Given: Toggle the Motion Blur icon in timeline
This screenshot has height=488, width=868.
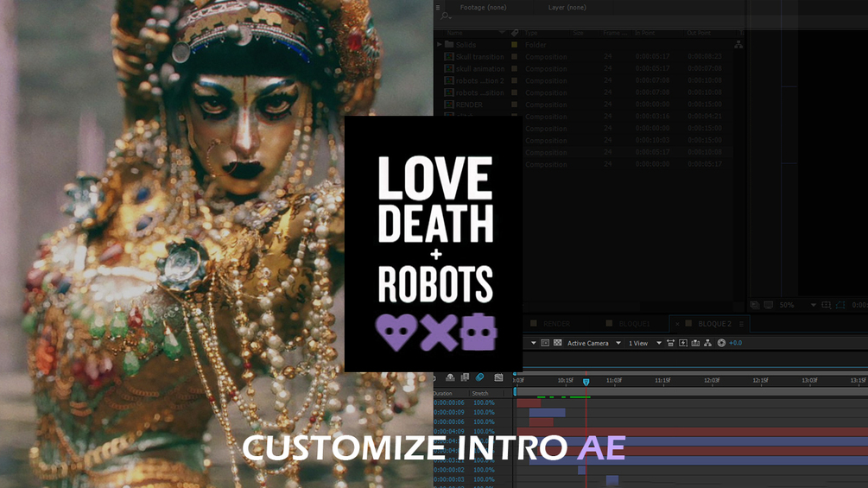Looking at the screenshot, I should 480,377.
